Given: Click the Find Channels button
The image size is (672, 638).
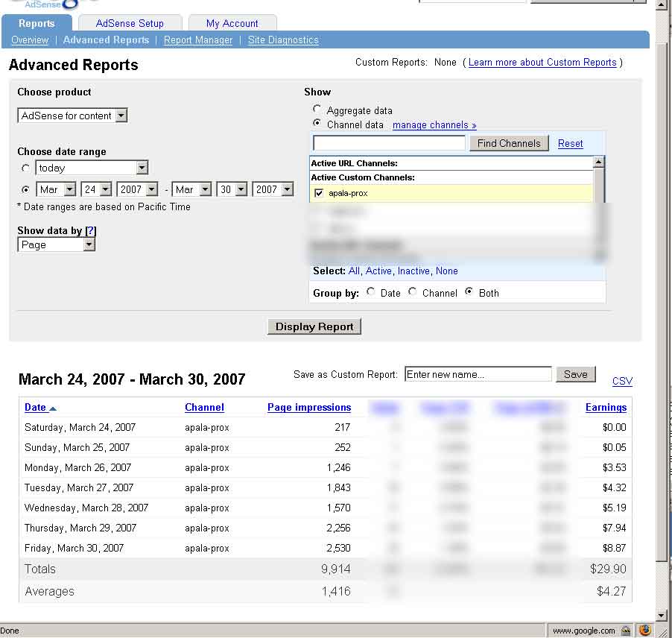Looking at the screenshot, I should (509, 143).
